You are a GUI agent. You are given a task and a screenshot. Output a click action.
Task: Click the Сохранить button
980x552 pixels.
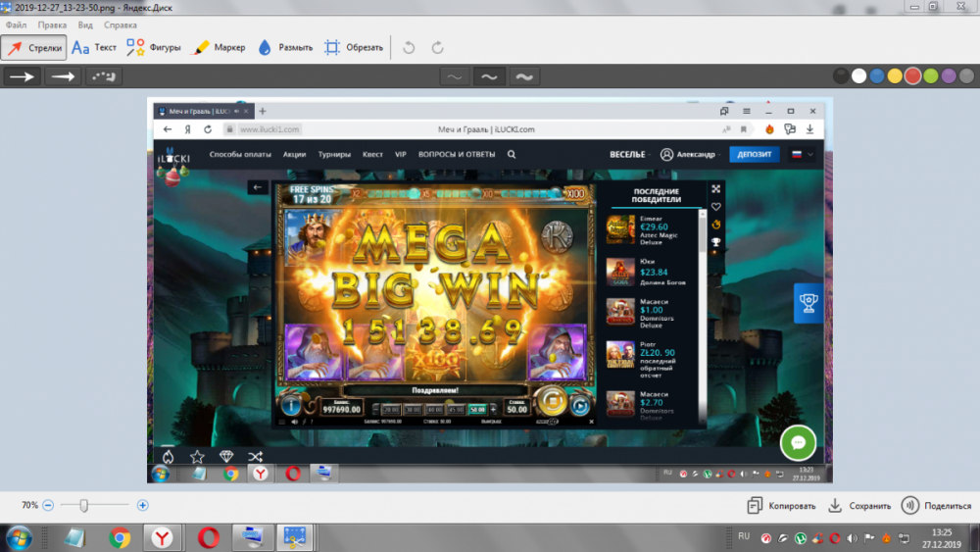coord(859,506)
